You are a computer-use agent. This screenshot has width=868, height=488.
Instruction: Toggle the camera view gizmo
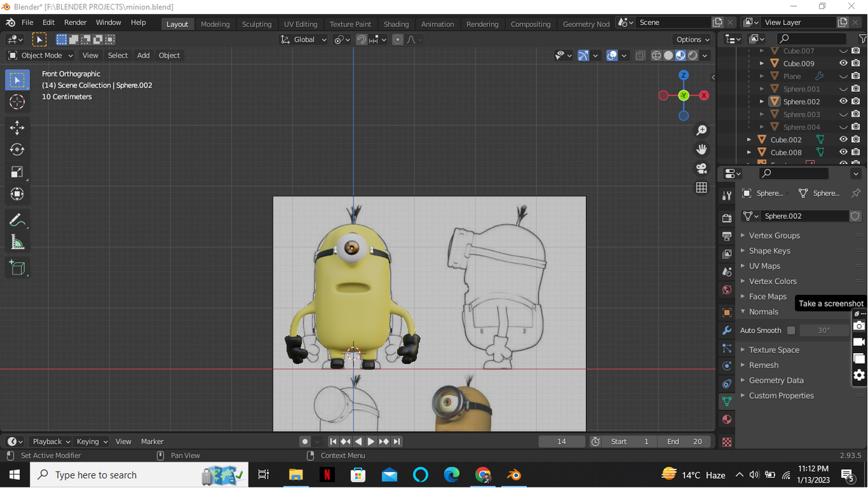[701, 168]
